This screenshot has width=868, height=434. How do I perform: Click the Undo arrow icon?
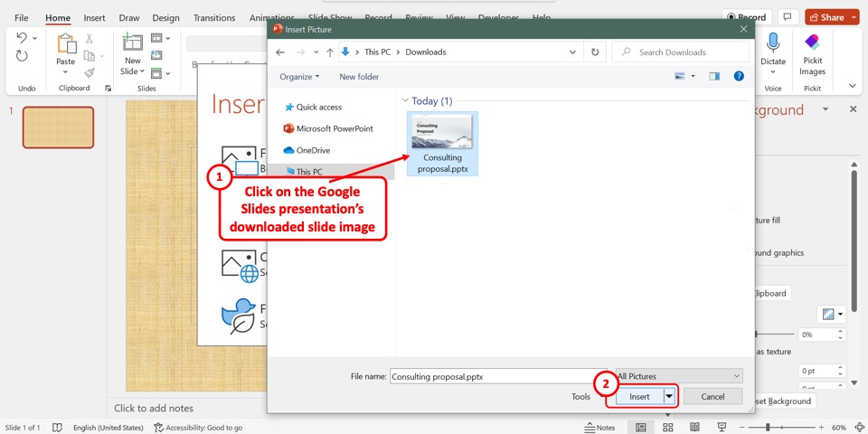pyautogui.click(x=22, y=38)
